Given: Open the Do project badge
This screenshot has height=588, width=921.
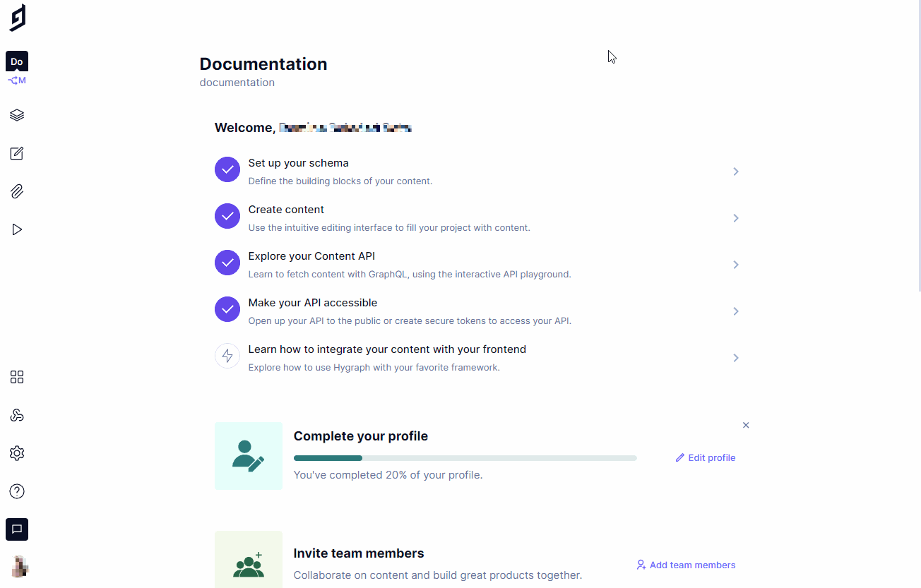Looking at the screenshot, I should [x=16, y=61].
